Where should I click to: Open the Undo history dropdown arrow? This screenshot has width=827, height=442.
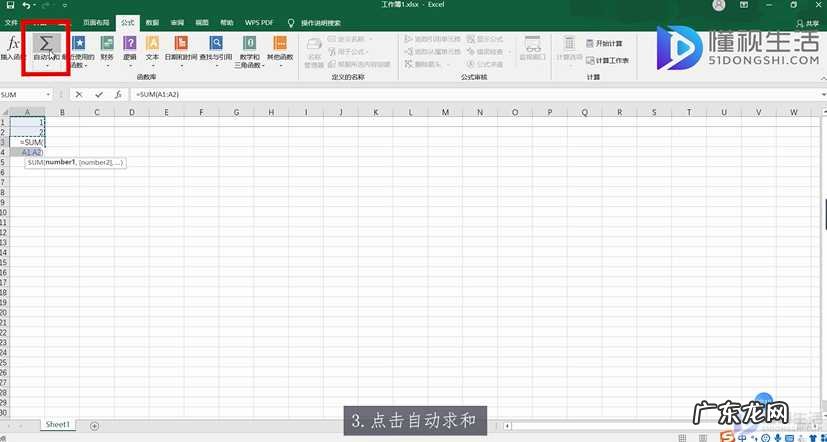(35, 5)
